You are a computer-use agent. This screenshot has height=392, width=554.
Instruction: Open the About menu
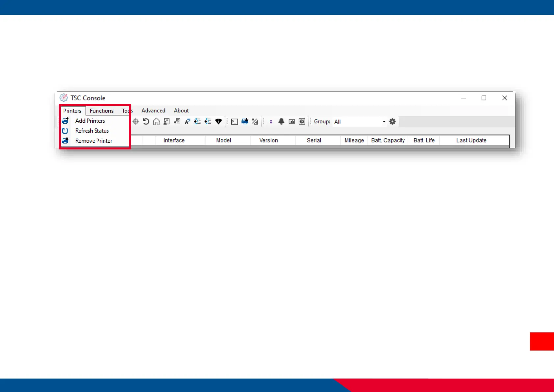[181, 111]
